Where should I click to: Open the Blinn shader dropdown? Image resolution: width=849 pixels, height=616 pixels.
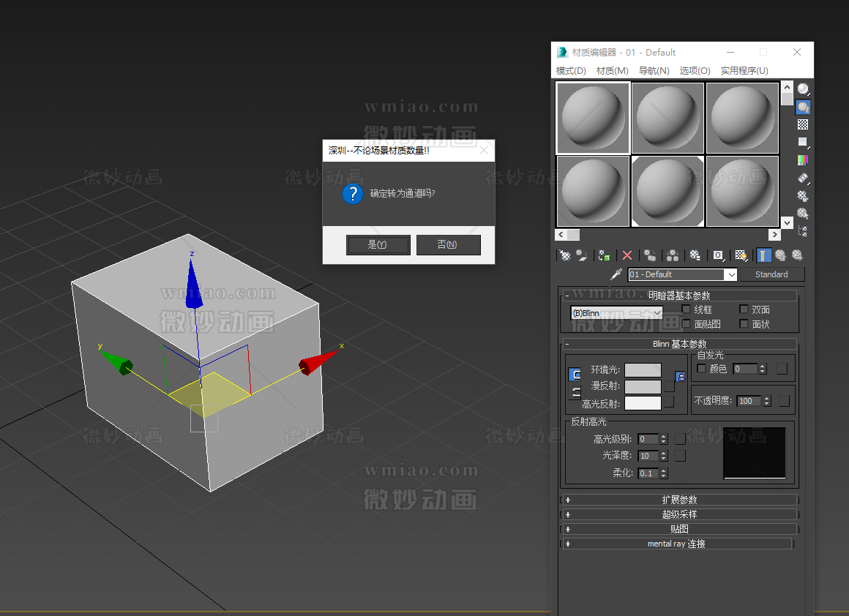[x=654, y=312]
